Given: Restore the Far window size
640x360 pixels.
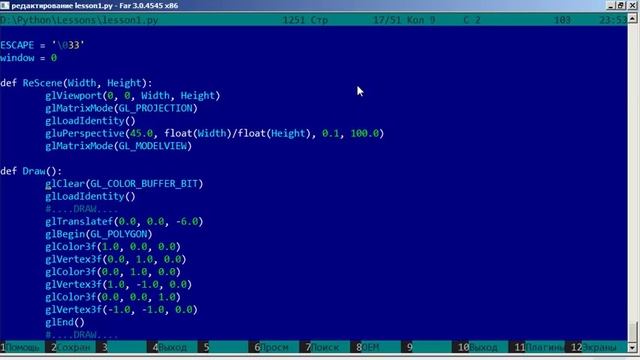Looking at the screenshot, I should tap(620, 5).
